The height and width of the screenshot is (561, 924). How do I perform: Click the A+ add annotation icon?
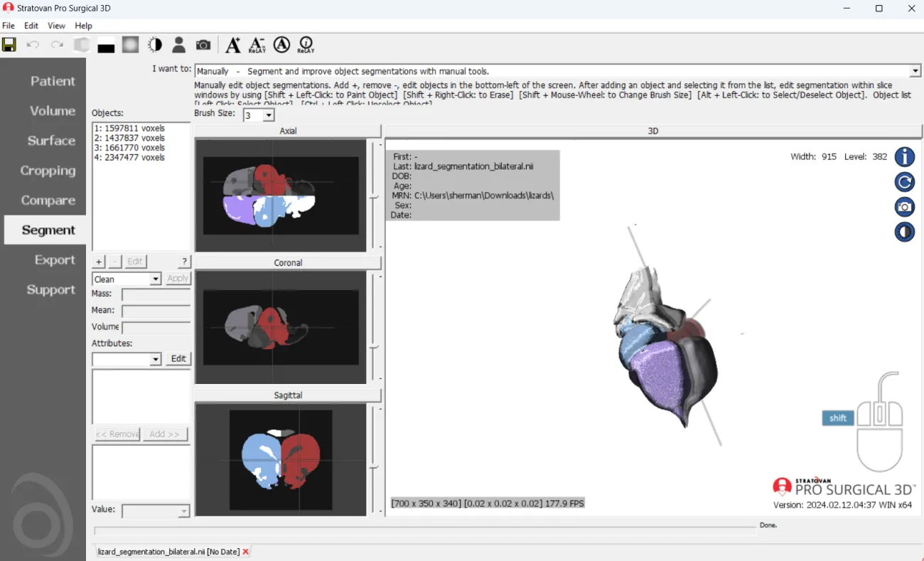[x=232, y=46]
